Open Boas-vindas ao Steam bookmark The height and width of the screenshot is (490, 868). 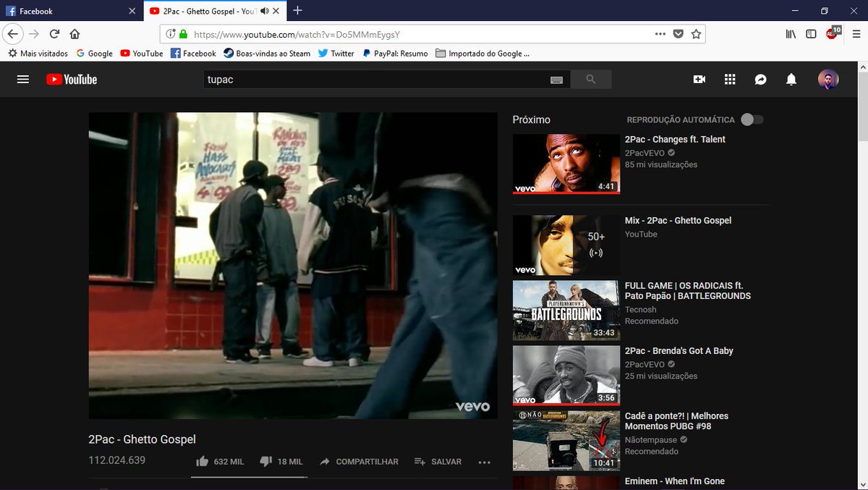click(x=267, y=54)
